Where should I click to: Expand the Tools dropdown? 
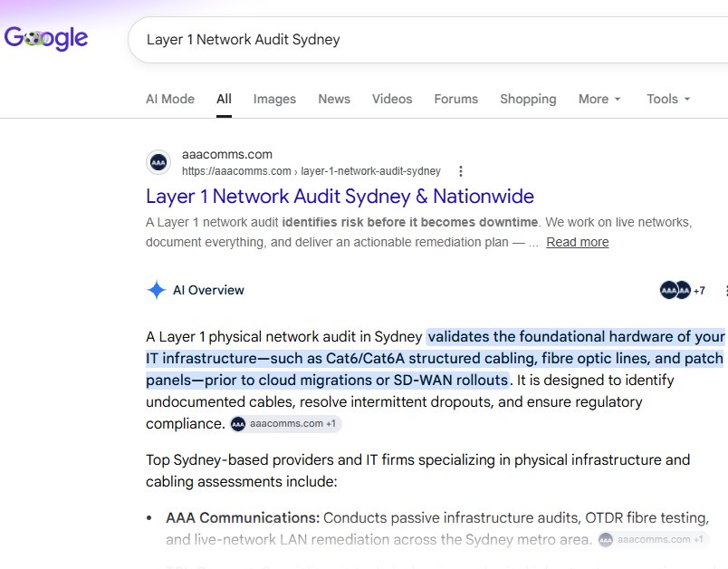[668, 99]
